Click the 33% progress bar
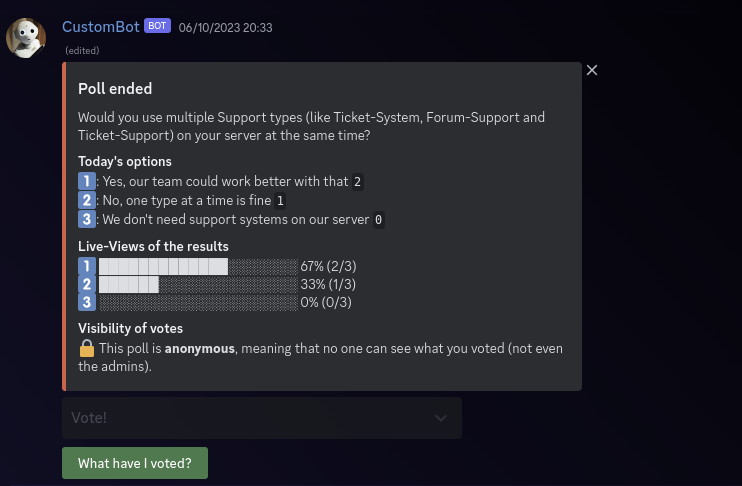742x486 pixels. pyautogui.click(x=198, y=284)
